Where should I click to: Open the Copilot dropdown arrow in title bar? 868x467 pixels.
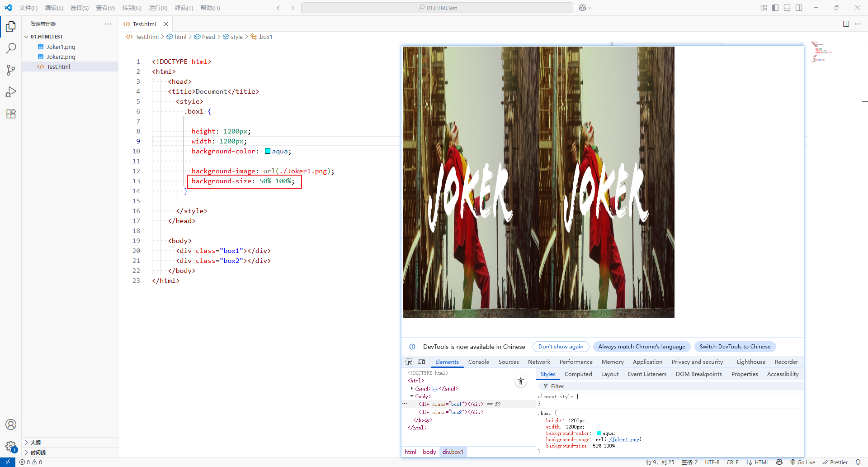pos(590,8)
